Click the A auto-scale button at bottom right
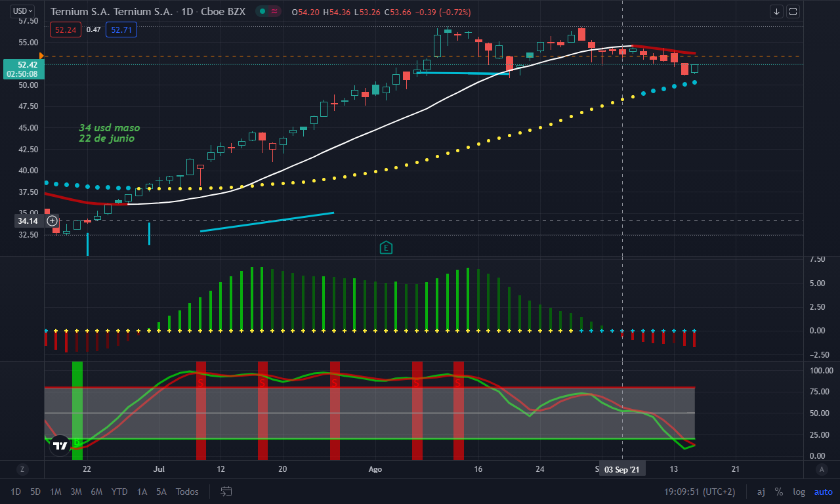The height and width of the screenshot is (504, 840). click(x=821, y=469)
